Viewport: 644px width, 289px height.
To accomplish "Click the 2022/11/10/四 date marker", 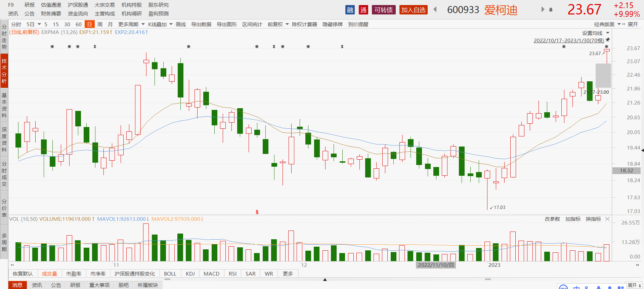I will [436, 265].
